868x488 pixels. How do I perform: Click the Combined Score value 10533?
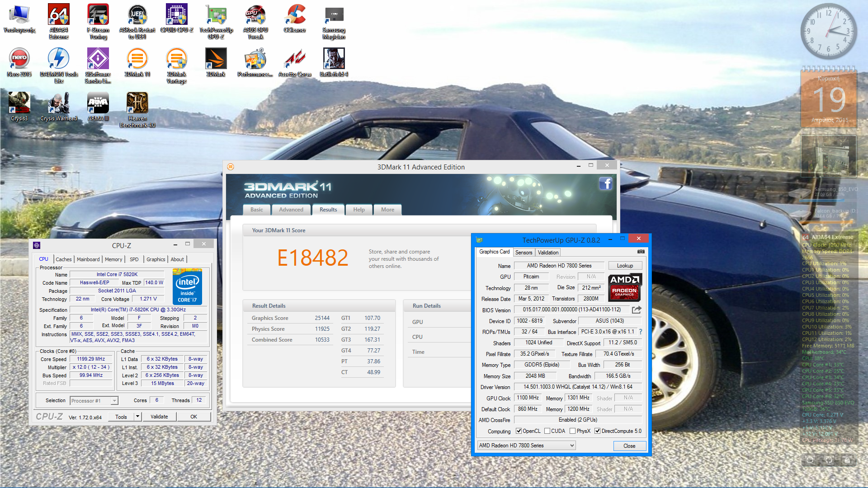322,340
